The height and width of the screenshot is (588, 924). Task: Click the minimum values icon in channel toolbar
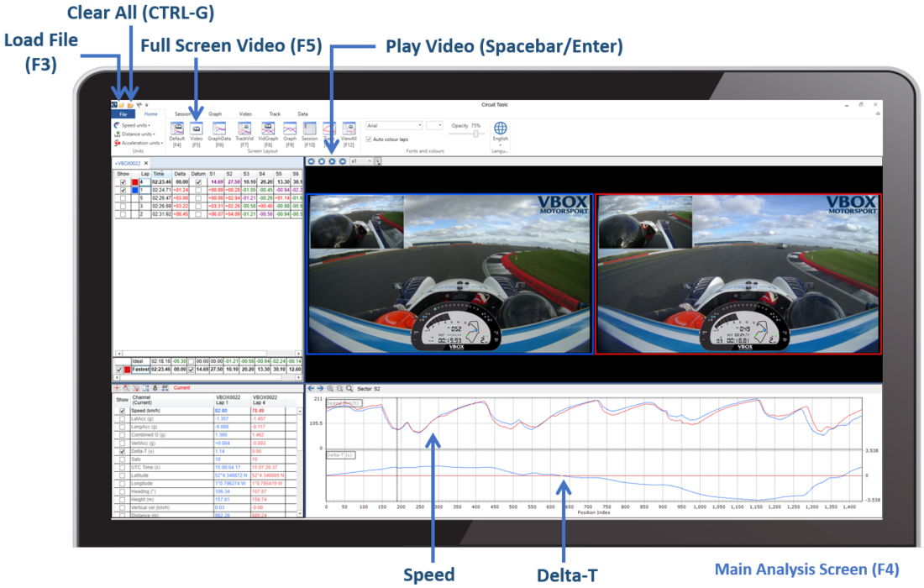tap(136, 388)
